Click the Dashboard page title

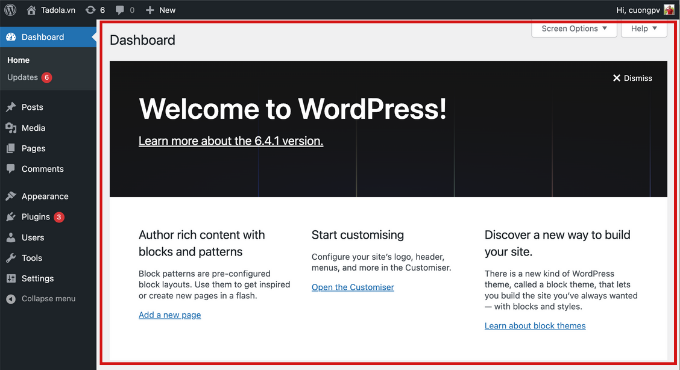click(x=143, y=40)
